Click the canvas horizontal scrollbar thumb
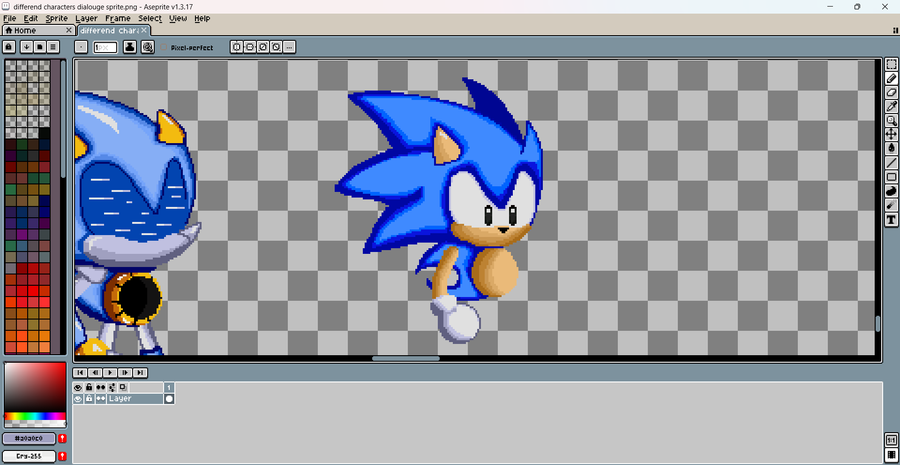The height and width of the screenshot is (465, 900). pos(406,358)
